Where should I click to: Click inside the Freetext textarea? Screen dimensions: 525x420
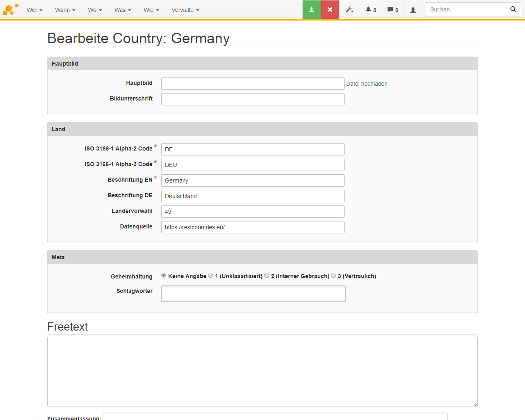[262, 372]
